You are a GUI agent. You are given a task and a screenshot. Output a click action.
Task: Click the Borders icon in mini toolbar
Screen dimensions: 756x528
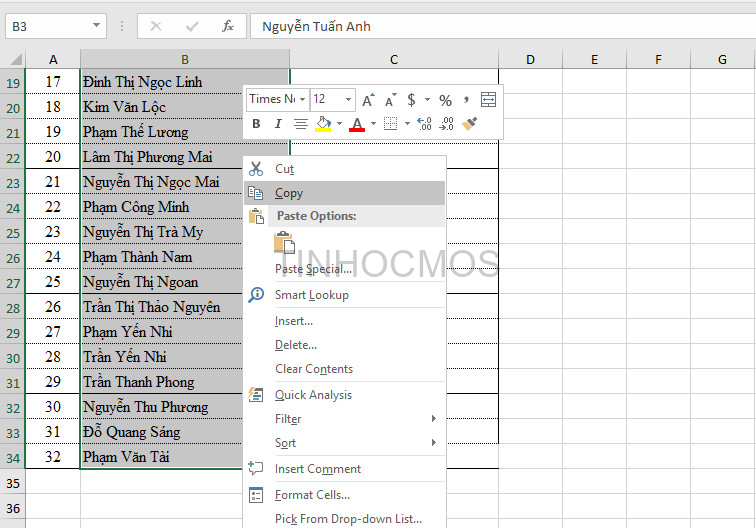tap(391, 124)
